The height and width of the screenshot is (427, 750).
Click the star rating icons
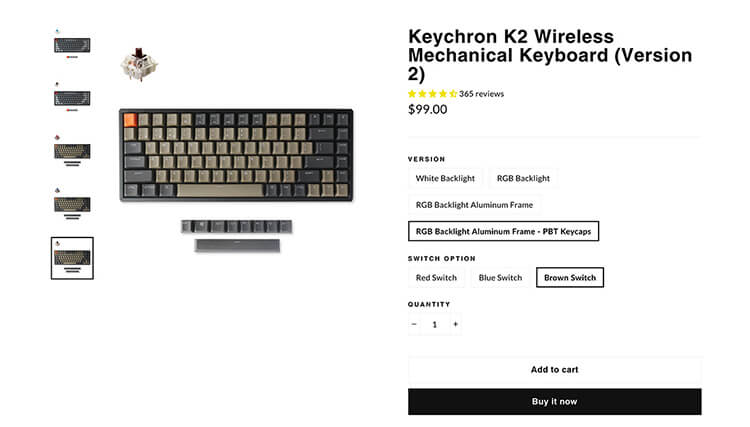tap(432, 94)
